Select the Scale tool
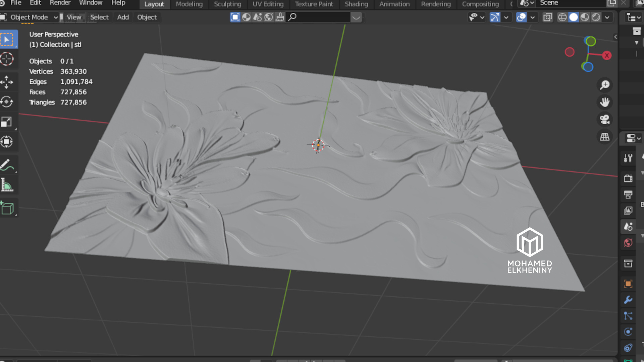 pos(7,122)
